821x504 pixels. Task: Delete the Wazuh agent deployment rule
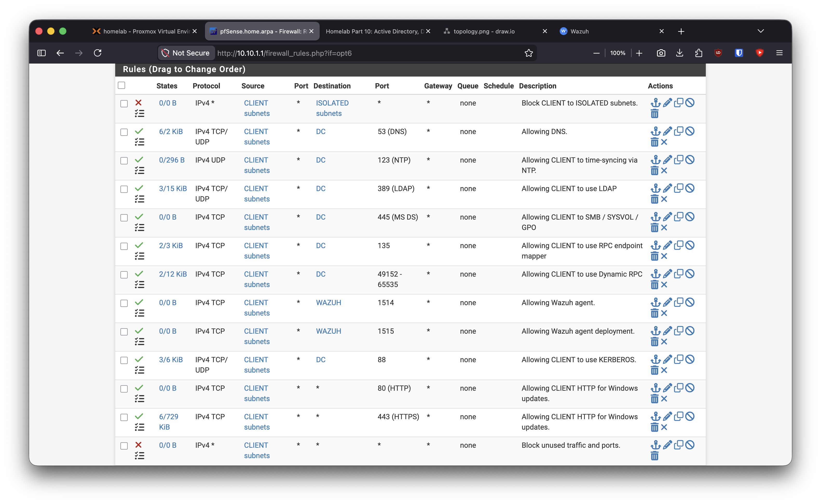(x=654, y=342)
